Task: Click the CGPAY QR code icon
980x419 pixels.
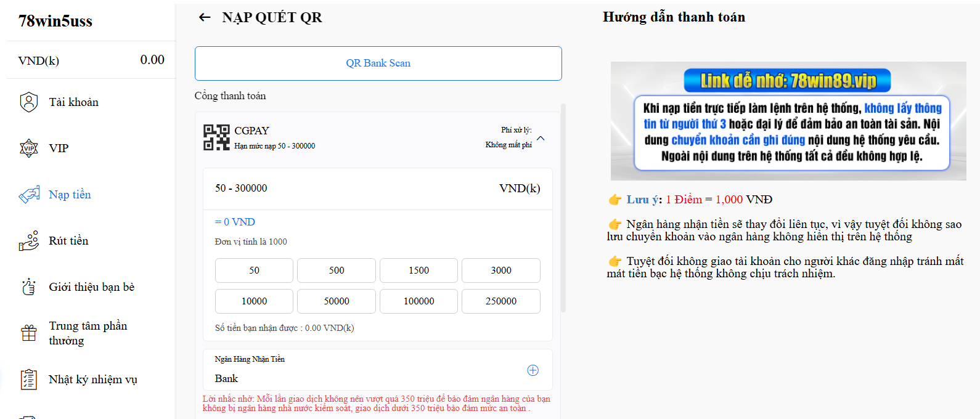Action: [217, 137]
